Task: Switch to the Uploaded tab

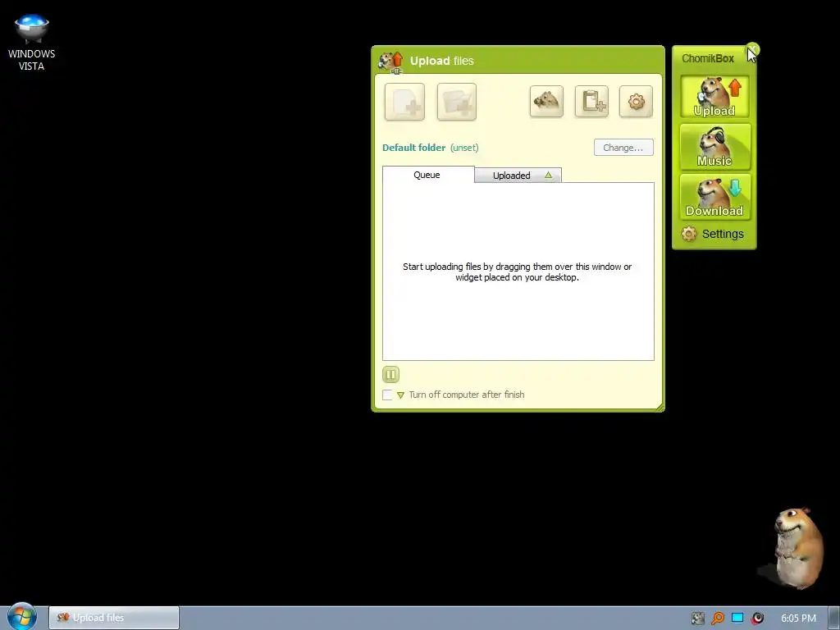Action: (x=518, y=176)
